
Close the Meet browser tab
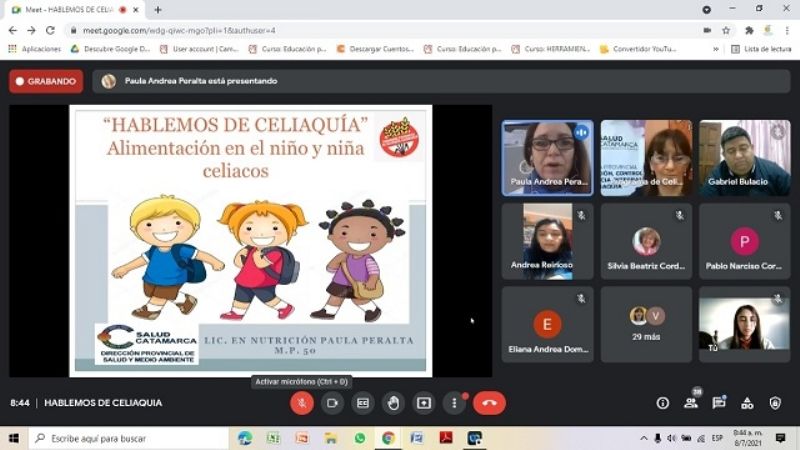click(x=136, y=10)
